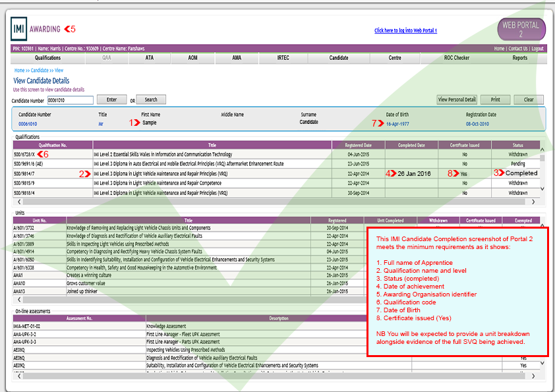Open the Contact Us link
The width and height of the screenshot is (555, 392).
click(518, 49)
